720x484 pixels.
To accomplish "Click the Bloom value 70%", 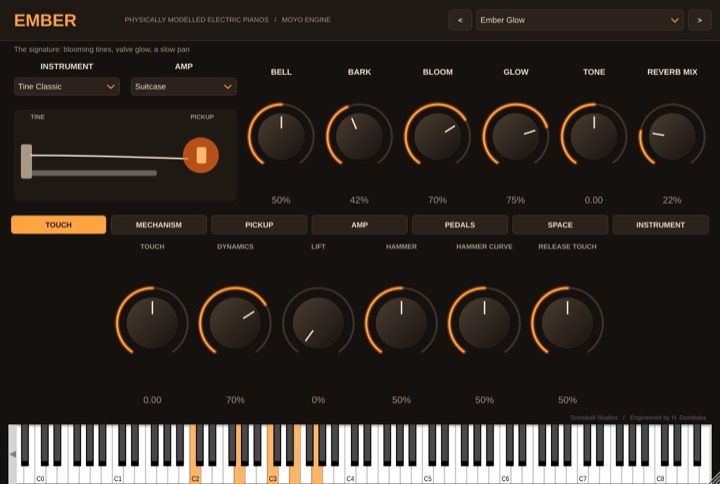I will tap(438, 200).
